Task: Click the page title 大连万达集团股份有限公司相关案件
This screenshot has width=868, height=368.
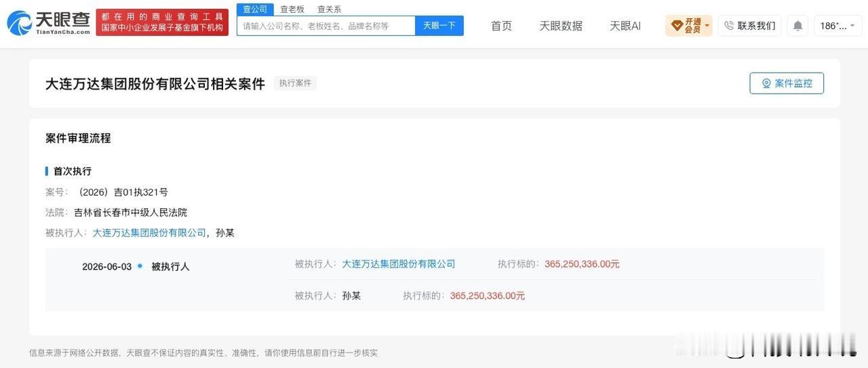Action: point(155,84)
